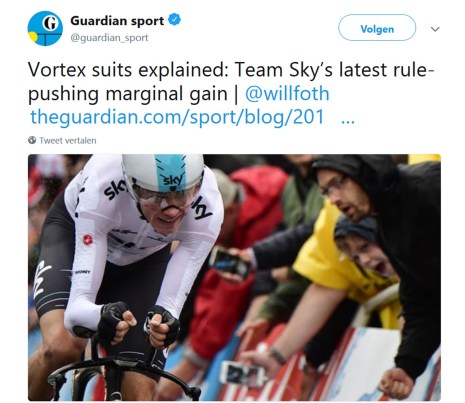Viewport: 465px width, 403px height.
Task: Follow the account with Volgen button
Action: point(377,28)
